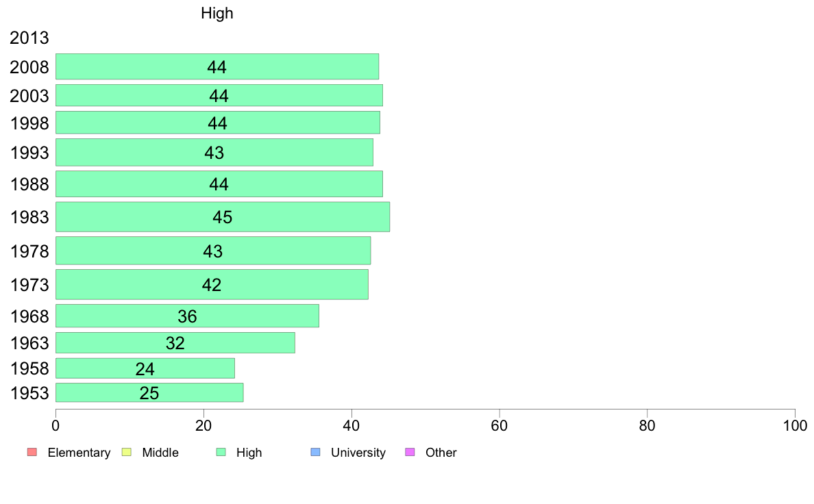Click the University blue legend swatch
This screenshot has width=814, height=504.
point(315,452)
